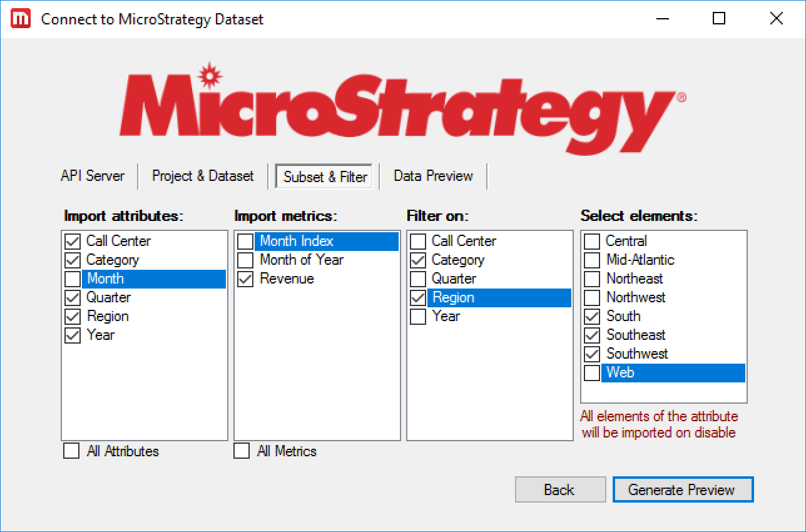
Task: Check the Central region element
Action: point(592,241)
